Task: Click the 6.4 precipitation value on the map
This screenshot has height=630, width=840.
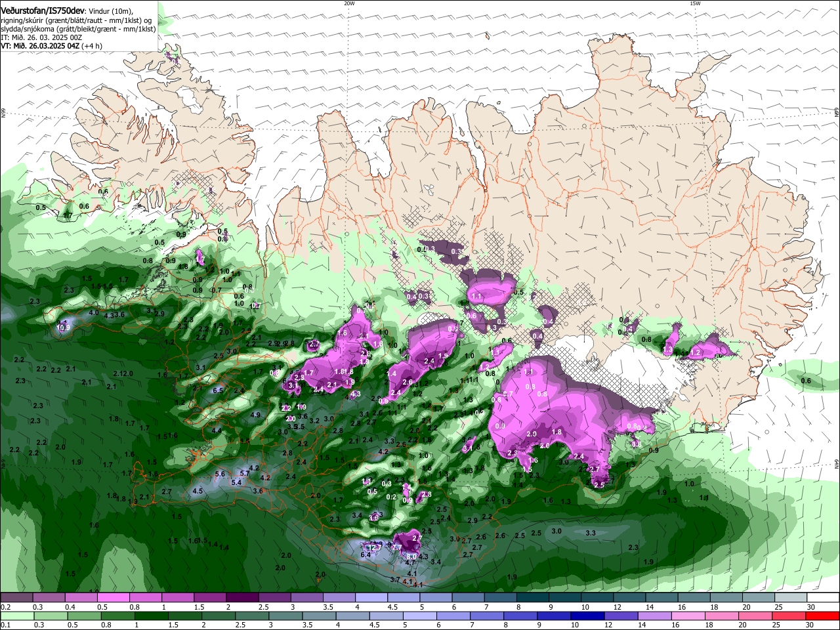Action: pyautogui.click(x=366, y=555)
